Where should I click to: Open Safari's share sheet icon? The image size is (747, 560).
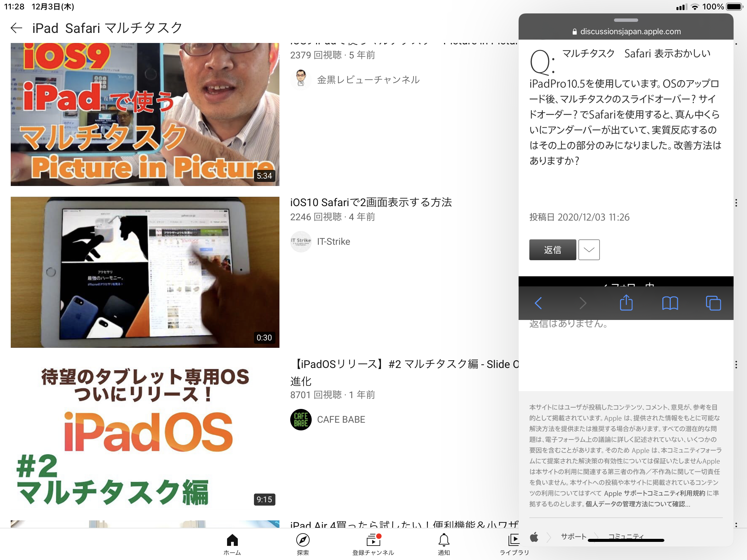(x=626, y=303)
